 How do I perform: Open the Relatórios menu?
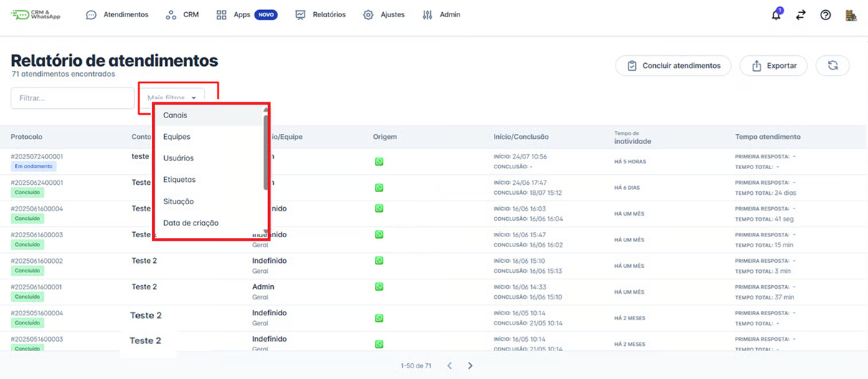(x=320, y=15)
